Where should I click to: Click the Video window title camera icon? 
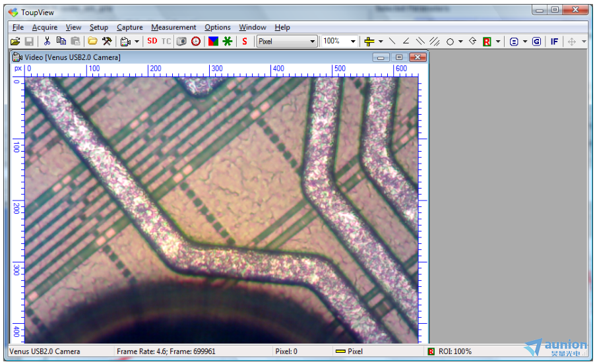(x=17, y=57)
